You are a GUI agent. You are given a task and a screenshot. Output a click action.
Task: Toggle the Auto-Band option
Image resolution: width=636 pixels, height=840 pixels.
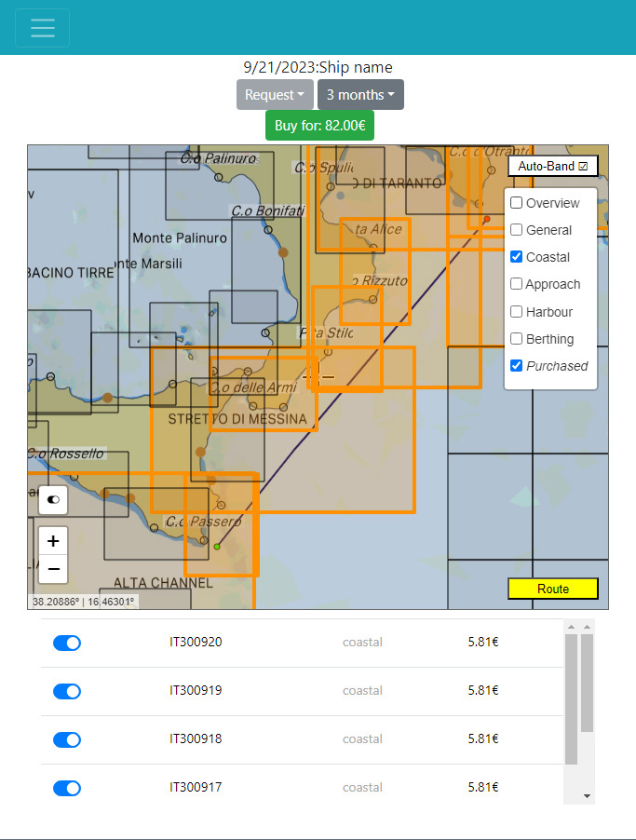click(x=552, y=166)
